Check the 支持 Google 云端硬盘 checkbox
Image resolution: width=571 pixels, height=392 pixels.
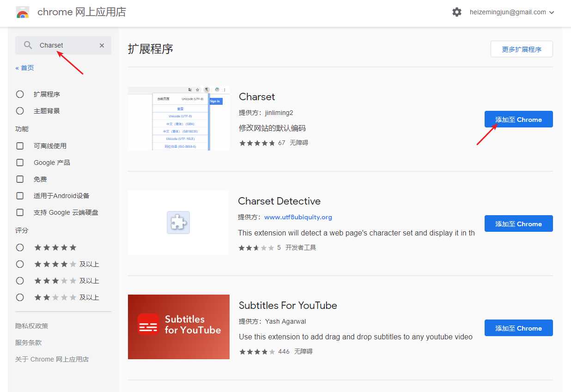click(x=20, y=212)
